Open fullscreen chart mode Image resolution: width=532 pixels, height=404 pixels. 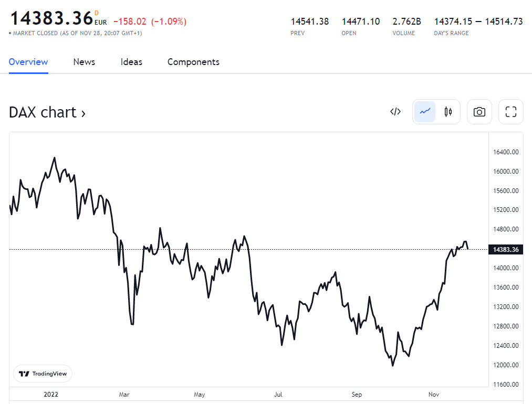click(x=510, y=112)
